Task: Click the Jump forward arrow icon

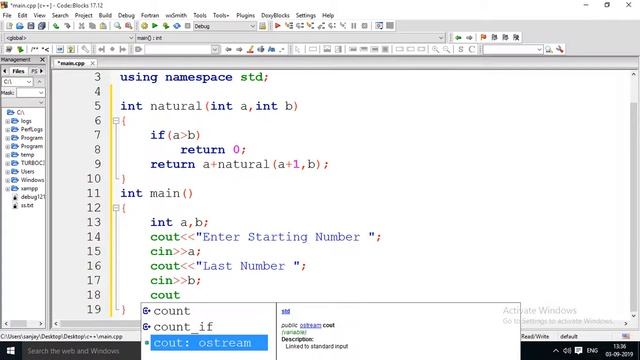Action: pos(469,38)
